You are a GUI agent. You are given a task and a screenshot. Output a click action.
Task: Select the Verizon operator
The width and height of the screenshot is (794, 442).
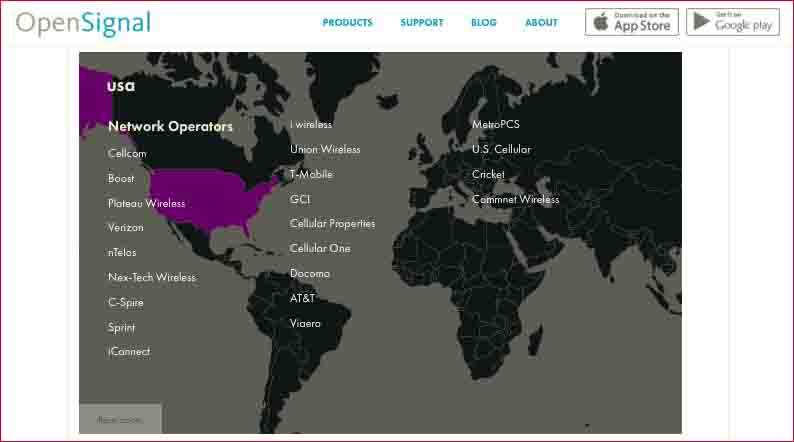[126, 228]
